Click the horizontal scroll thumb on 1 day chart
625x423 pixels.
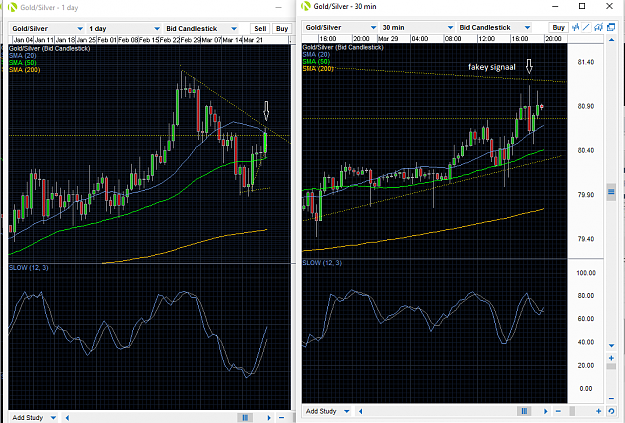(x=245, y=417)
